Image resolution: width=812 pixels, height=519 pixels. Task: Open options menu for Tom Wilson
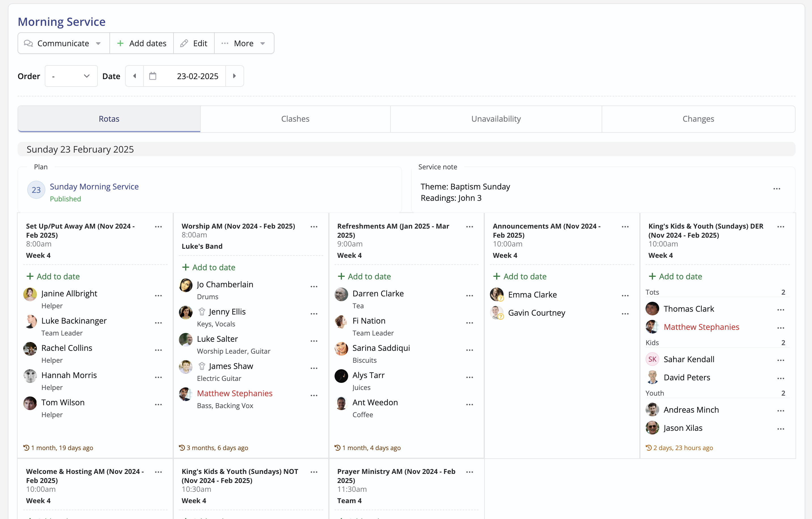(158, 404)
